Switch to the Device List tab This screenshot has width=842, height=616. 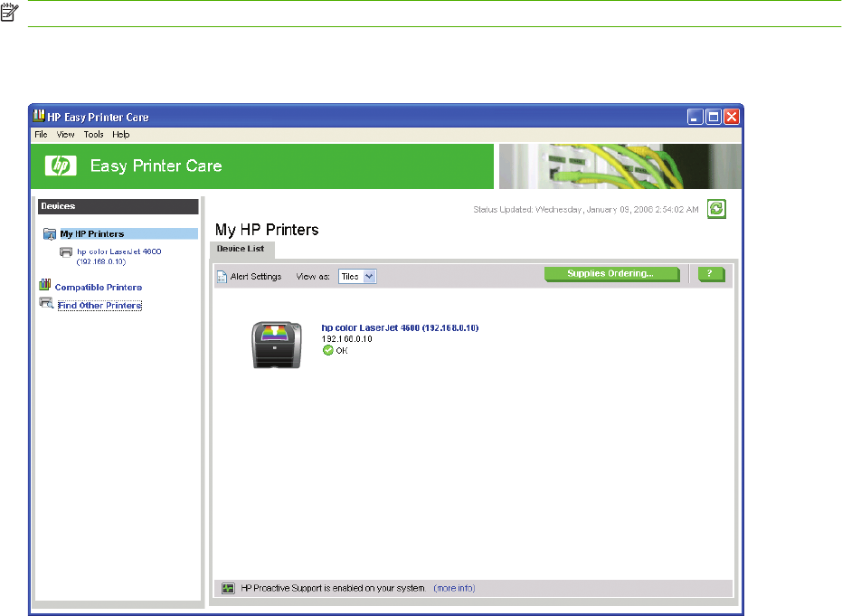pyautogui.click(x=241, y=249)
